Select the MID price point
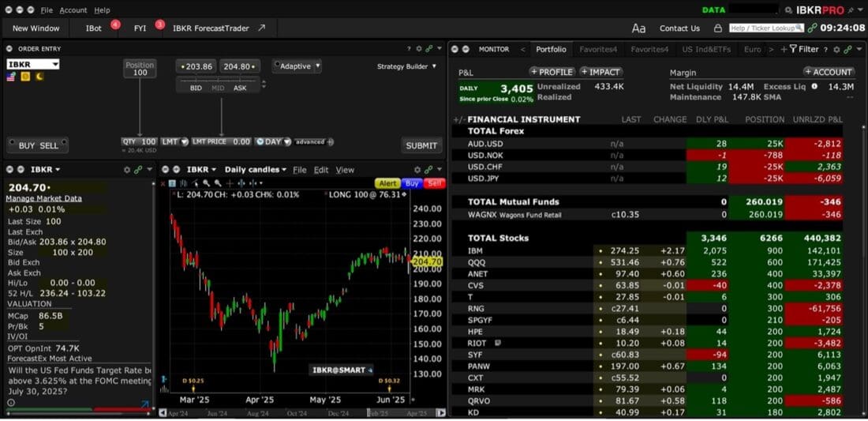This screenshot has width=868, height=421. point(218,88)
